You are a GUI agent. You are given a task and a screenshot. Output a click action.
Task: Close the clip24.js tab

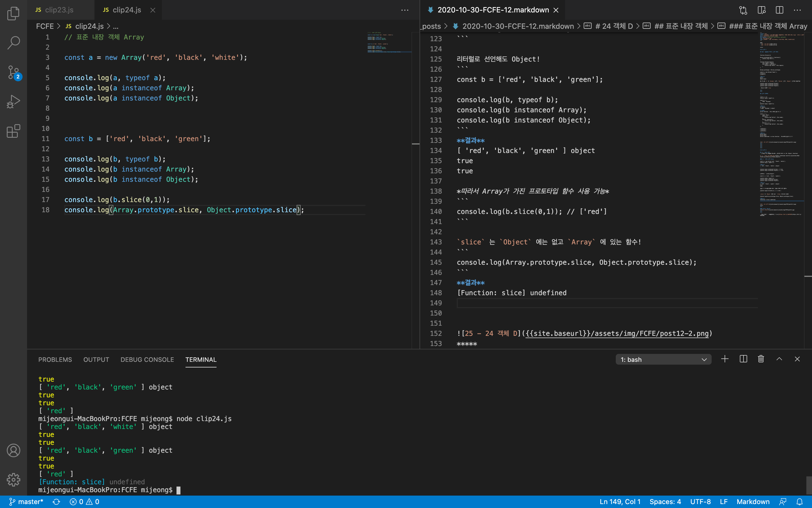pyautogui.click(x=153, y=10)
